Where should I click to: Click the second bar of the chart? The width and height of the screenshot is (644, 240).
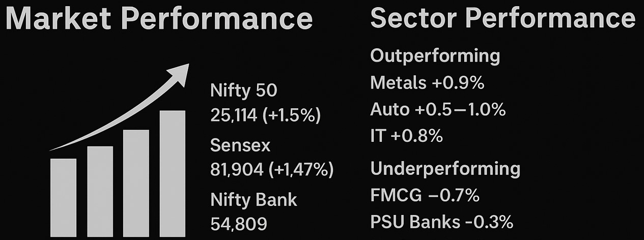click(100, 192)
